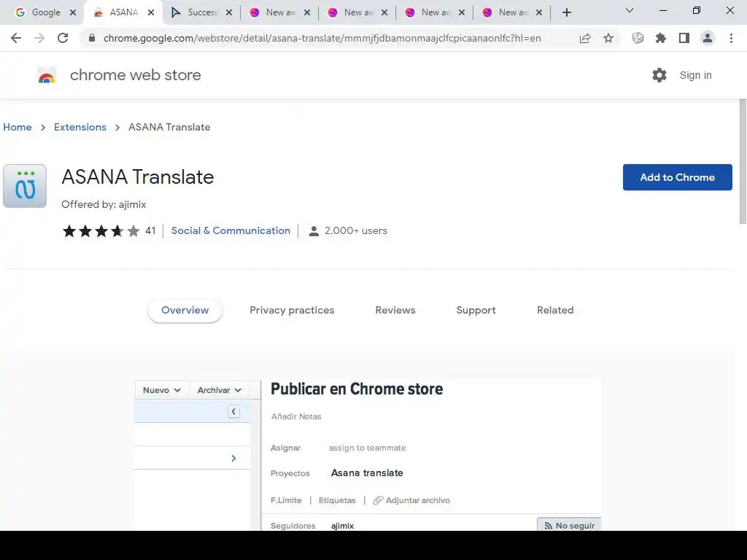This screenshot has width=747, height=560.
Task: Click the chrome web store title text
Action: click(135, 75)
